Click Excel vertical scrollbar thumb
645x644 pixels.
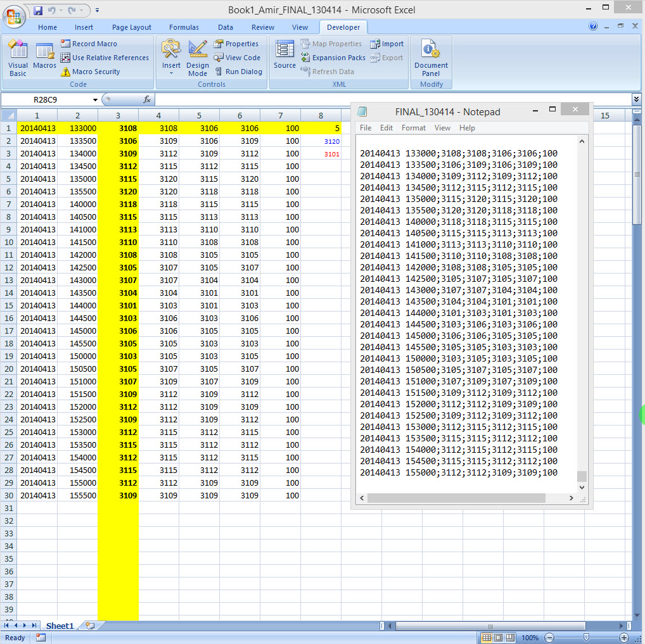click(x=637, y=175)
